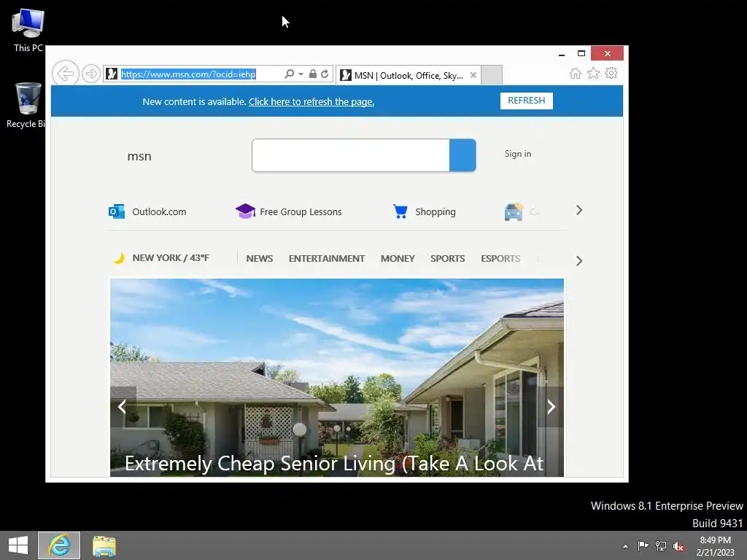Open the ENTERTAINMENT menu item

click(326, 259)
